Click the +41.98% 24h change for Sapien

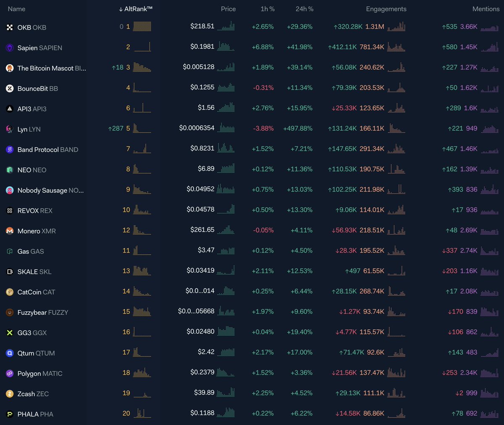click(x=299, y=47)
